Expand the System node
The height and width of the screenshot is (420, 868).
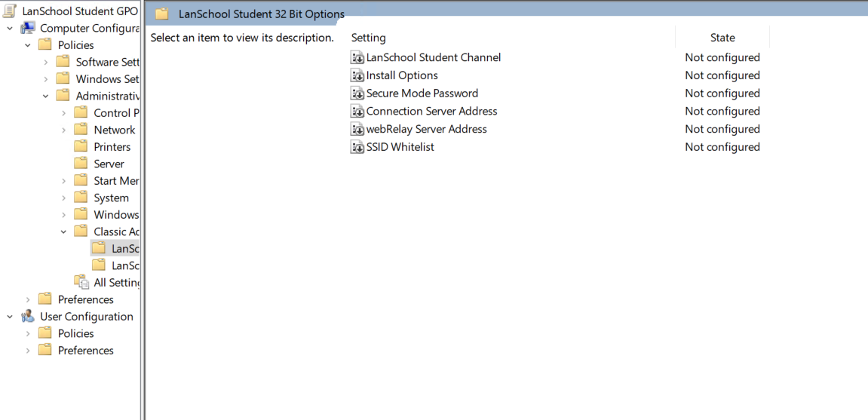tap(63, 198)
